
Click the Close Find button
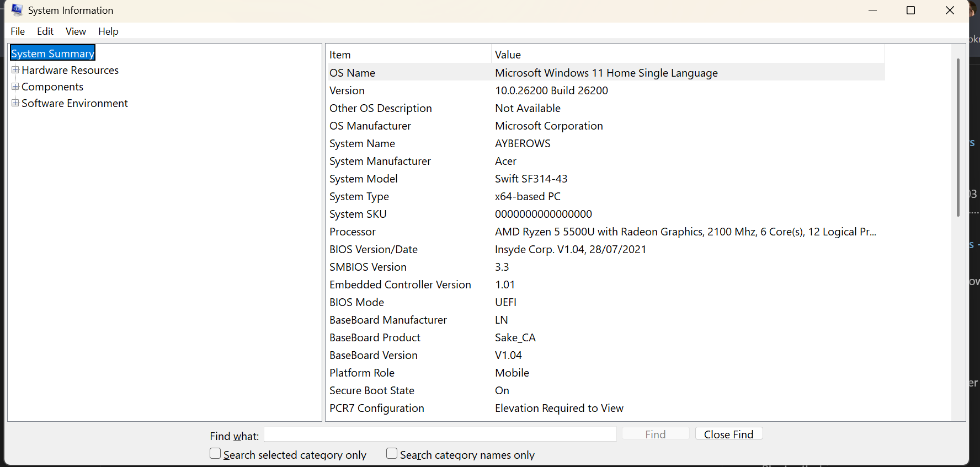pyautogui.click(x=729, y=434)
